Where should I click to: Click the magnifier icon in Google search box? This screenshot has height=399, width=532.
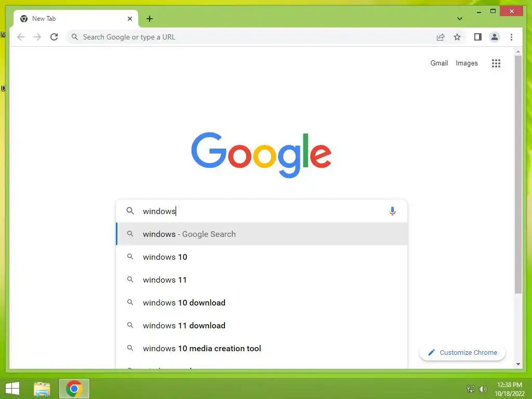pyautogui.click(x=130, y=211)
